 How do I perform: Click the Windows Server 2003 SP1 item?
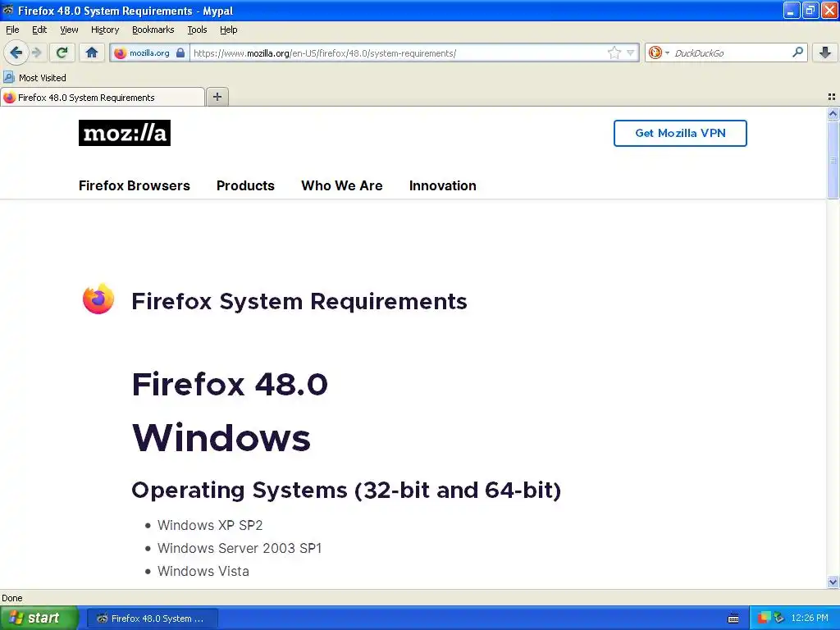(240, 548)
